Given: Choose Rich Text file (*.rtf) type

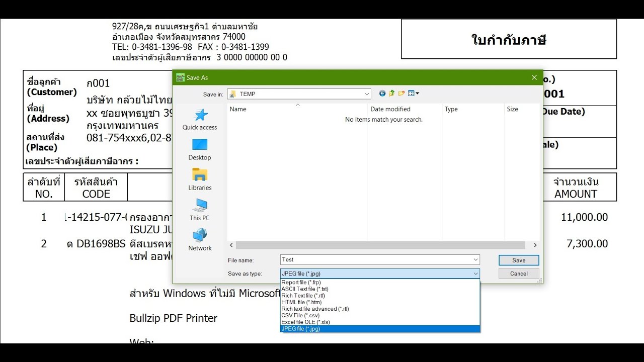Looking at the screenshot, I should tap(380, 296).
